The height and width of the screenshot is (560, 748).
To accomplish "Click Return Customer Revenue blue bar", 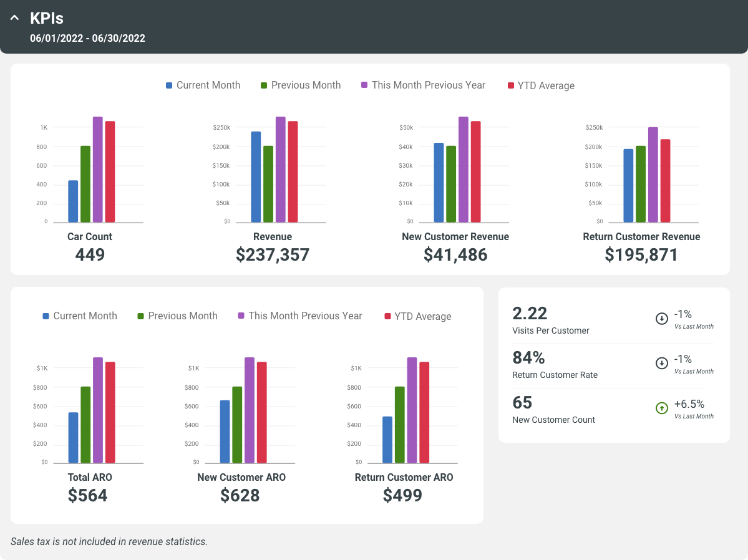I will (x=629, y=186).
